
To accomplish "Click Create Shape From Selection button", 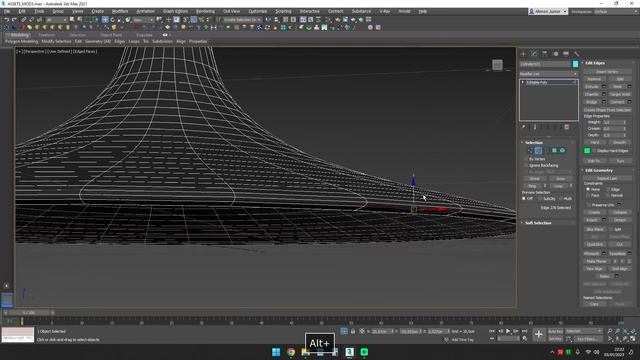I will pos(607,110).
